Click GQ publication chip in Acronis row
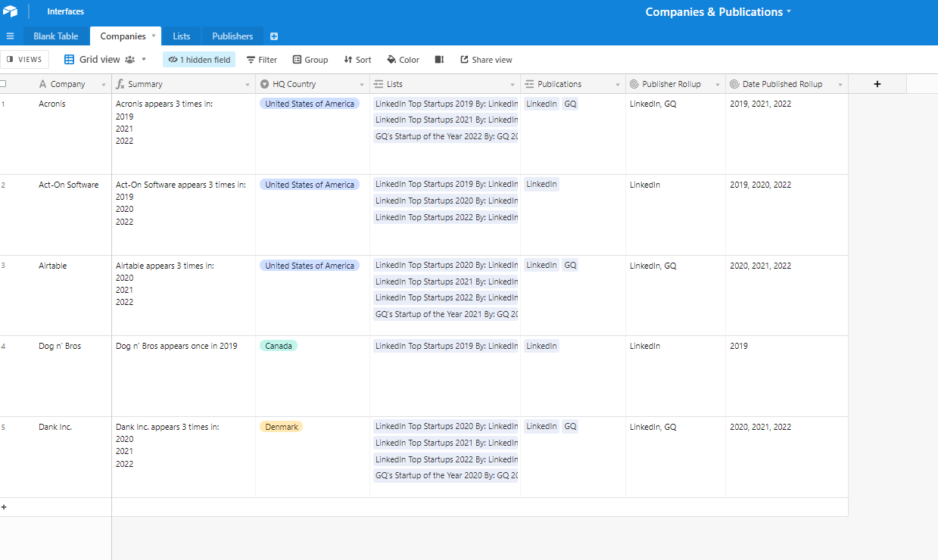The width and height of the screenshot is (938, 560). (x=570, y=104)
